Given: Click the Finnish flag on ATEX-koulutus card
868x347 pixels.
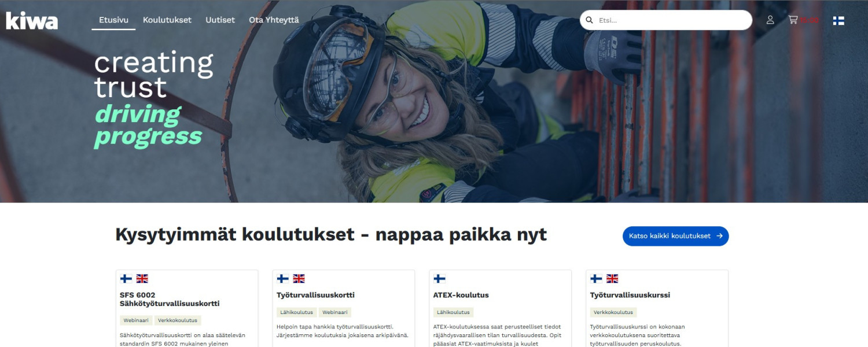Looking at the screenshot, I should click(x=440, y=279).
